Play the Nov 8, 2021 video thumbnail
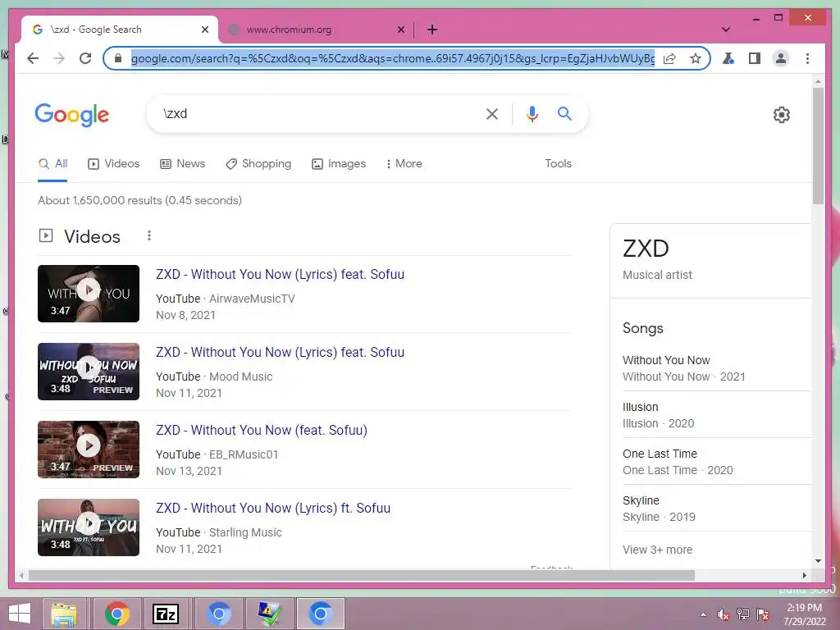 pyautogui.click(x=89, y=294)
